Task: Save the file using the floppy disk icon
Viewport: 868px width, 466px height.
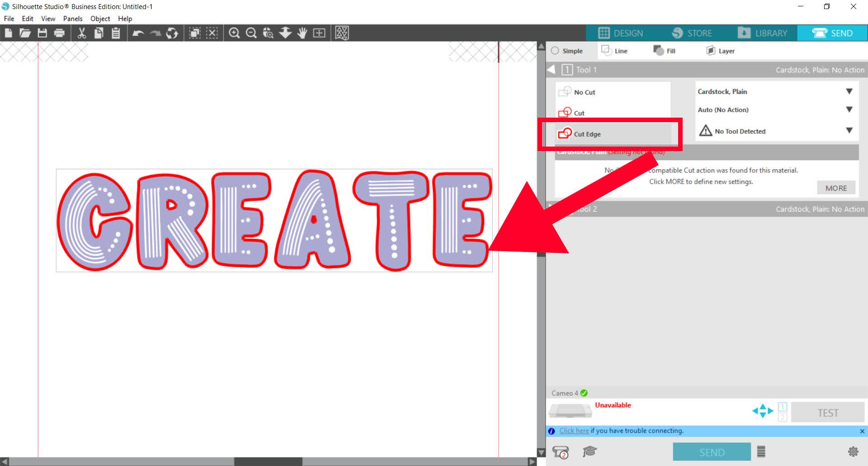Action: click(42, 33)
